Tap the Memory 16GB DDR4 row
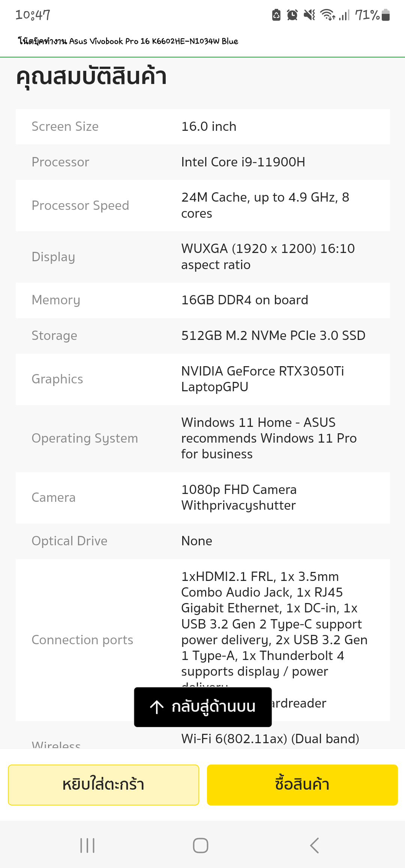Screen dimensions: 405x868 pos(203,300)
